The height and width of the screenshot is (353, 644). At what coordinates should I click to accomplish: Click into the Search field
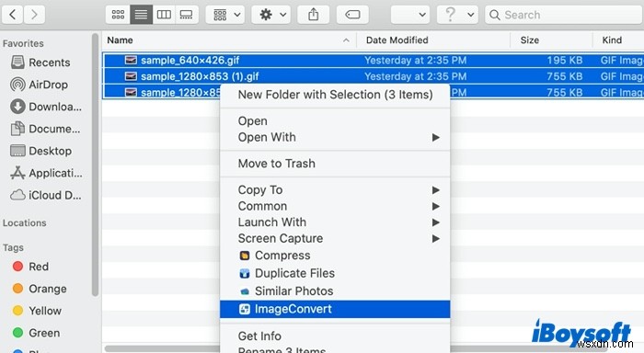tap(563, 15)
